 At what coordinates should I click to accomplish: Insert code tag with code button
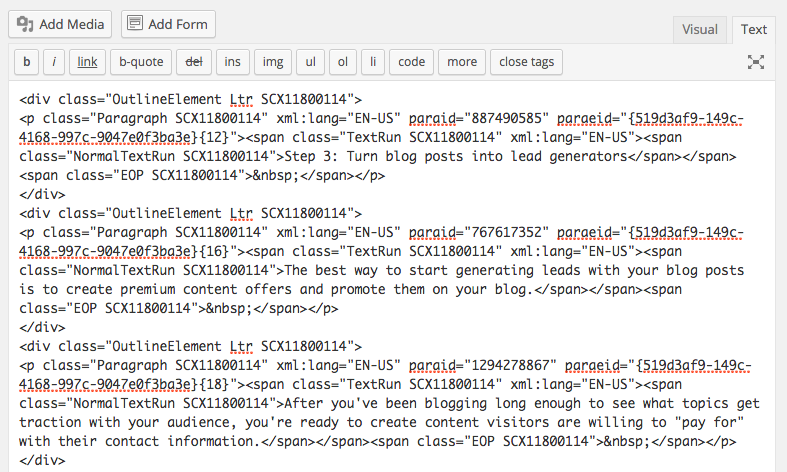412,62
